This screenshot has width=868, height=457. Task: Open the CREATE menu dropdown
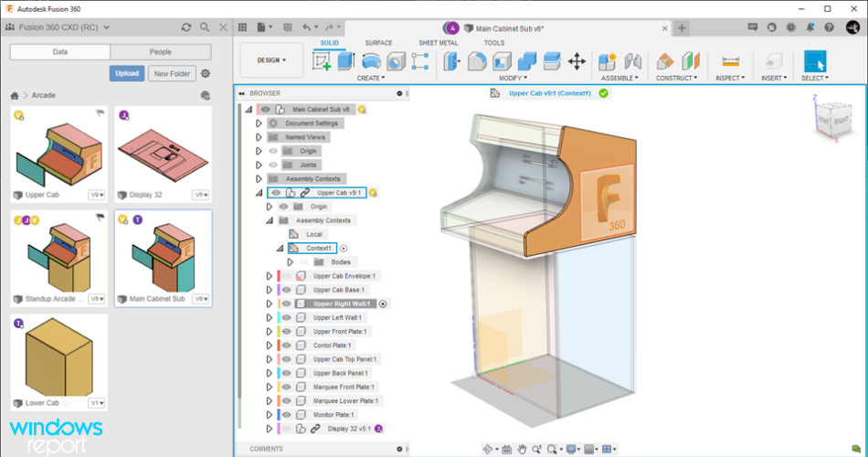370,78
